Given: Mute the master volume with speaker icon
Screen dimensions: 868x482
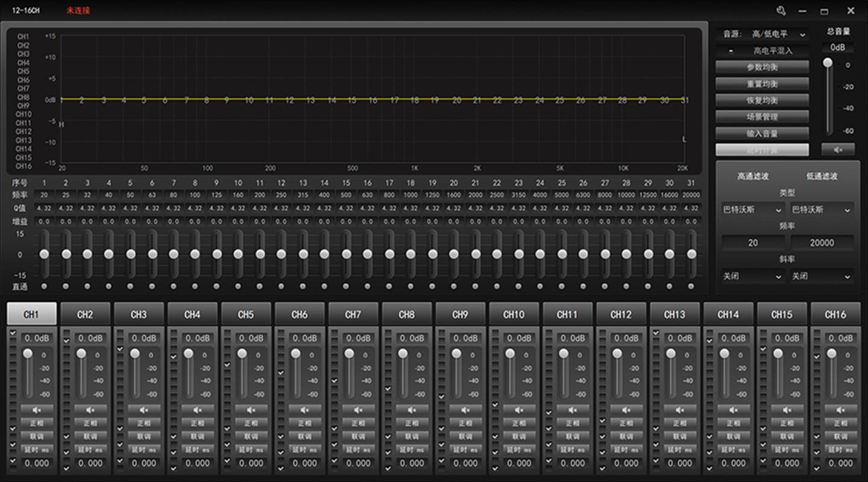Looking at the screenshot, I should [837, 149].
